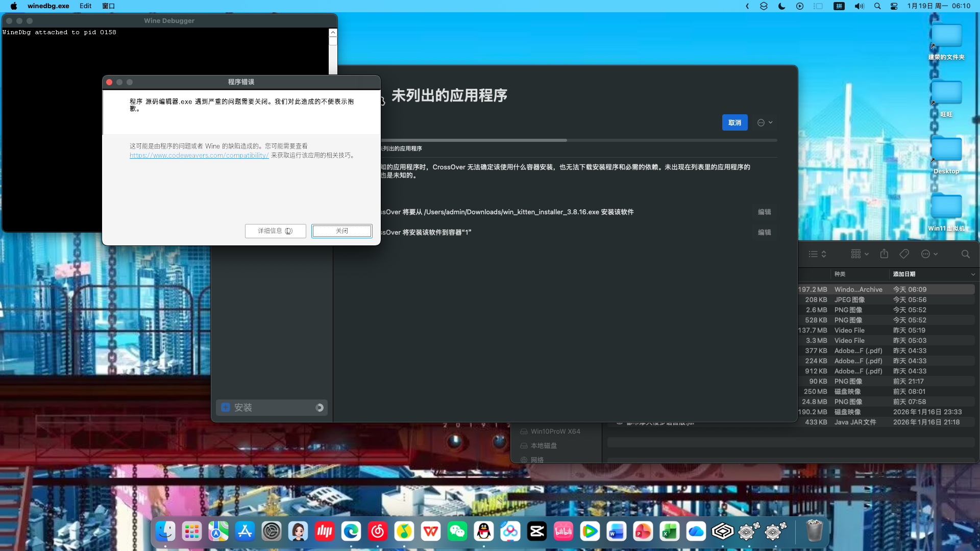Open Tencent Video from the Dock
Screen dimensions: 980x551
(590, 532)
